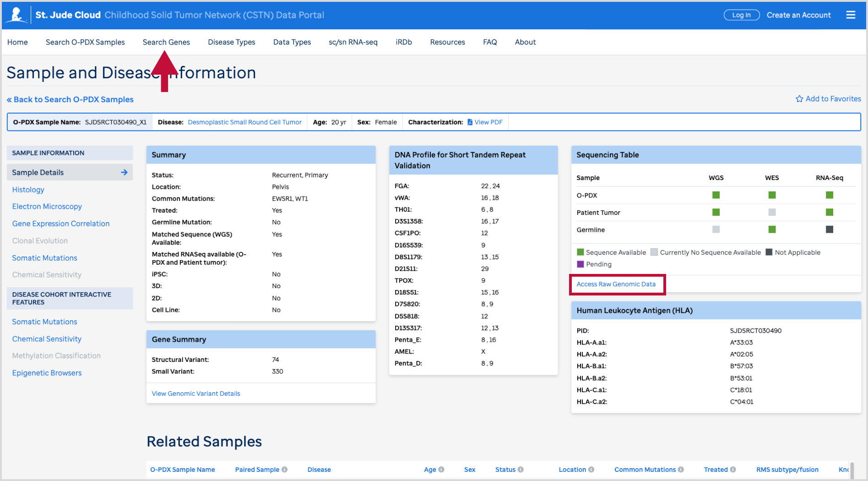Click Create an Account
Viewport: 868px width, 481px height.
798,15
